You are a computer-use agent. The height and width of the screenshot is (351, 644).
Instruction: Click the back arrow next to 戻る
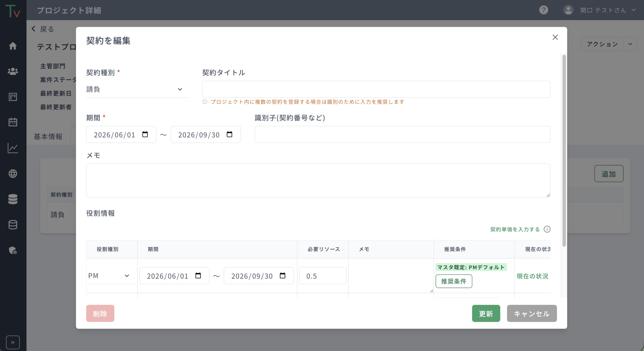[34, 29]
